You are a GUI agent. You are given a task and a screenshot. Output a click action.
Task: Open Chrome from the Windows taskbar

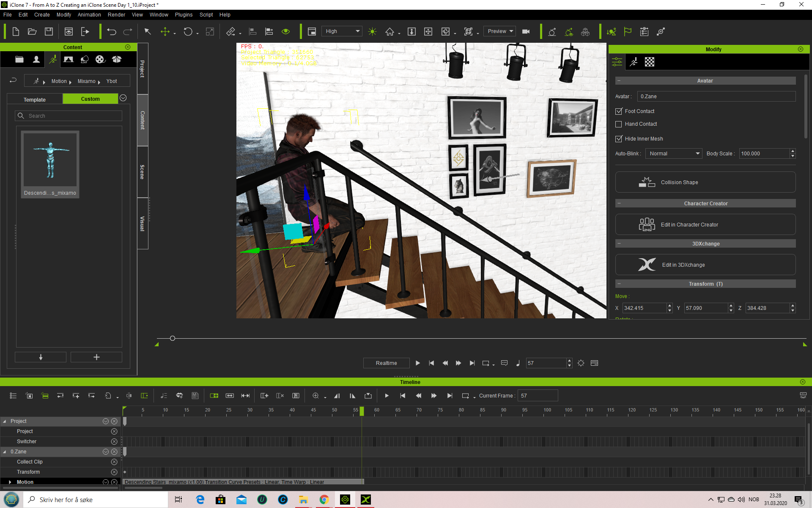click(324, 500)
